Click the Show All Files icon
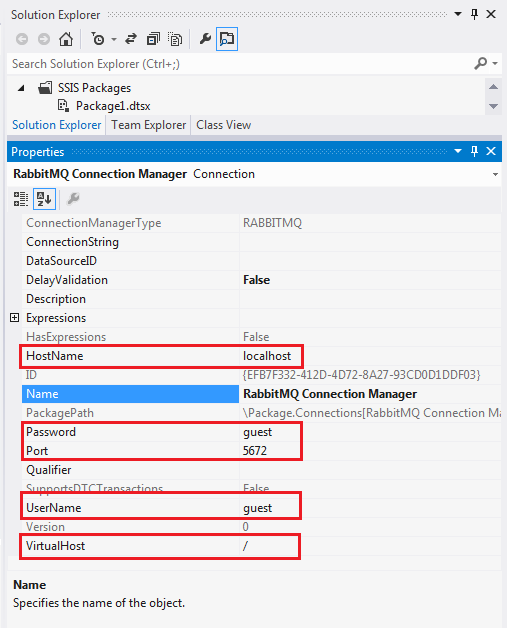 click(x=175, y=39)
